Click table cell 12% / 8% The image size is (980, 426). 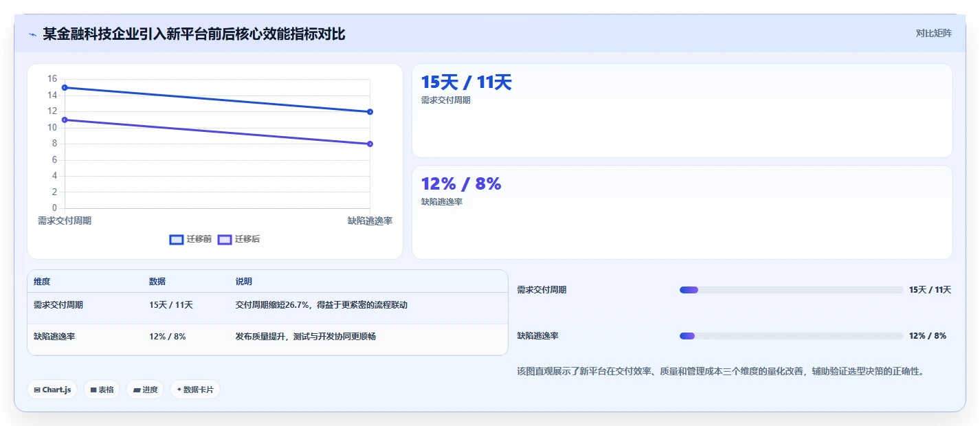click(x=167, y=337)
